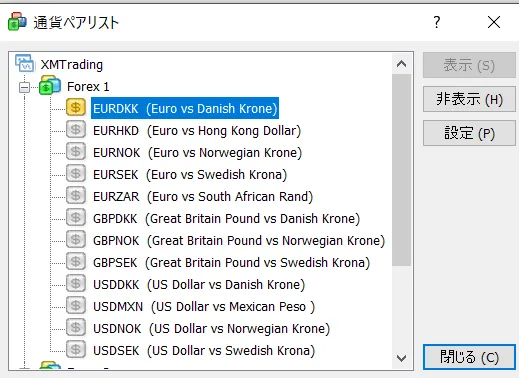Close the dialog with X button
This screenshot has width=519, height=378.
click(x=494, y=22)
